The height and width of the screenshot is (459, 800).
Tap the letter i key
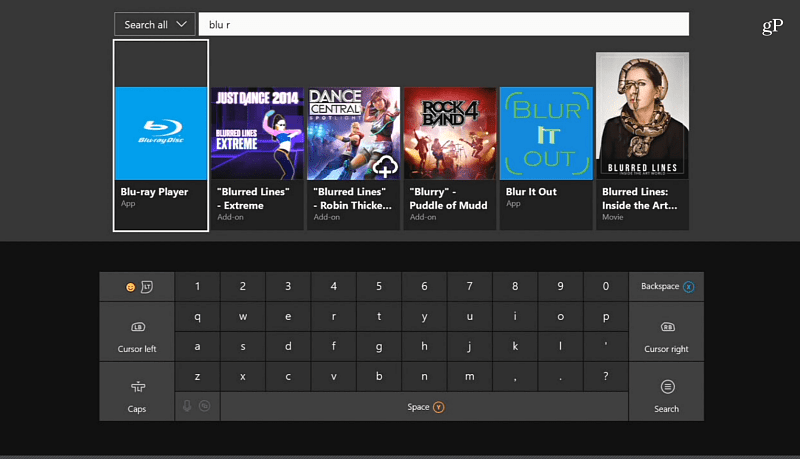[515, 317]
